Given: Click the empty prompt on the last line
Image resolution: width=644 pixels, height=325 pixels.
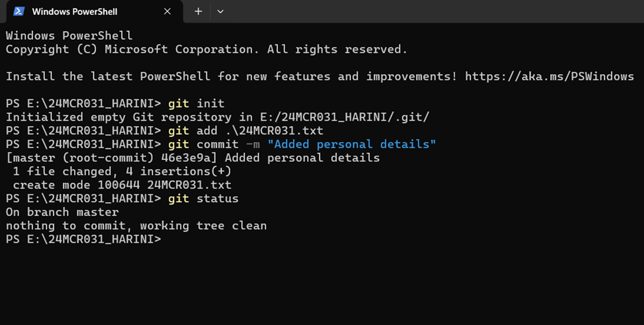Looking at the screenshot, I should point(84,239).
